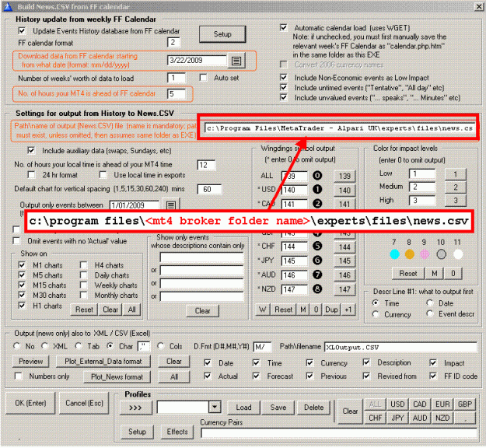Click the Setup button beside FF calendar format
Viewport: 486px width, 448px height.
click(x=222, y=34)
